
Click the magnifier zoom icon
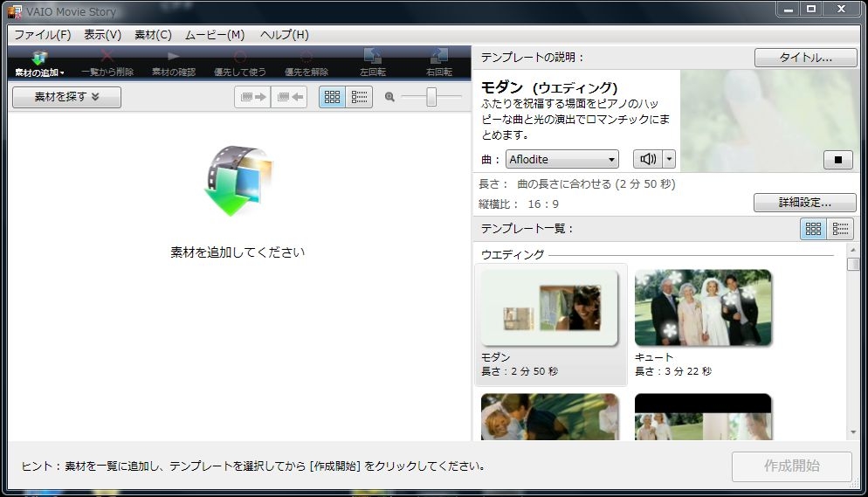(389, 97)
